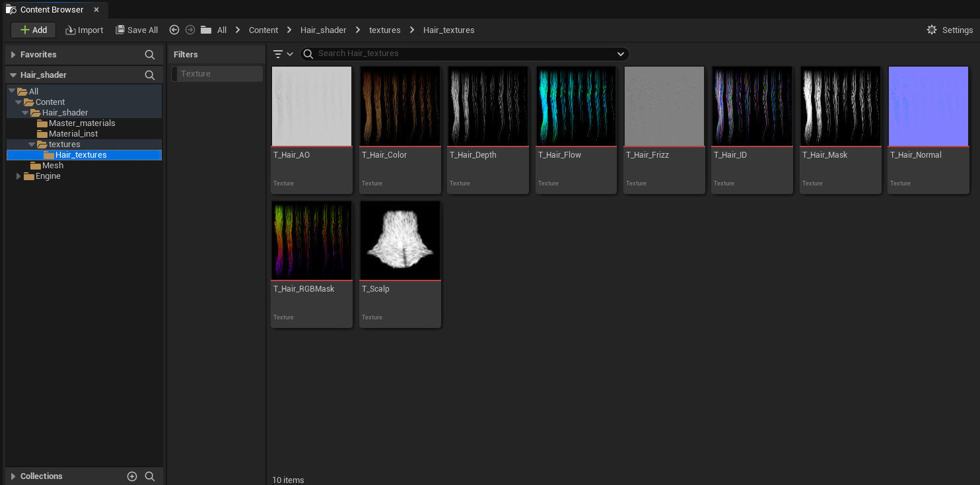Expand the Favorites section
Image resolution: width=980 pixels, height=485 pixels.
coord(13,55)
